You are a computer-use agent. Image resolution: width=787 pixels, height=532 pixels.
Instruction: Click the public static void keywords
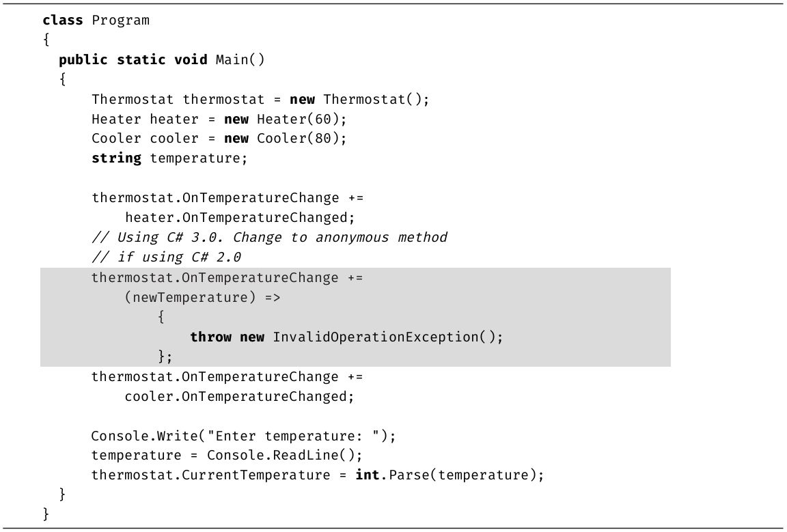133,59
